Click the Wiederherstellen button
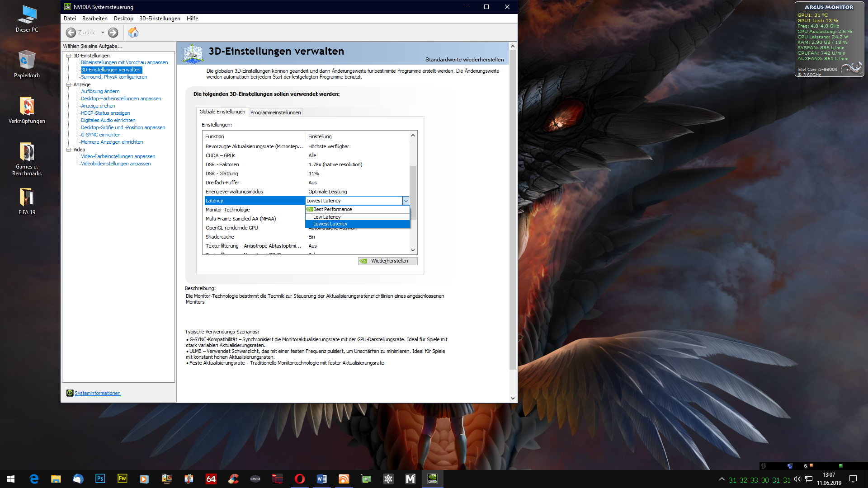868x488 pixels. click(388, 261)
